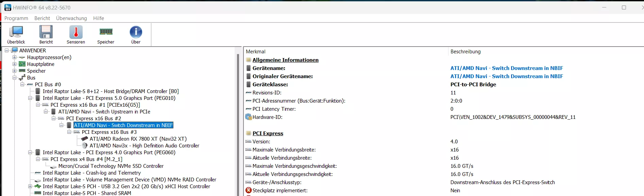Expand the USB 3.2 Gen 2x2 controller node
This screenshot has height=196, width=644.
point(30,186)
